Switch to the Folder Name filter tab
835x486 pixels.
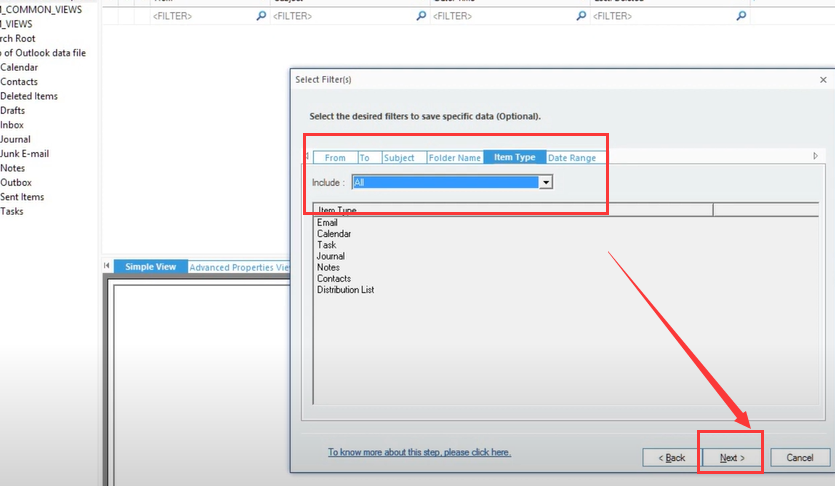pyautogui.click(x=455, y=158)
